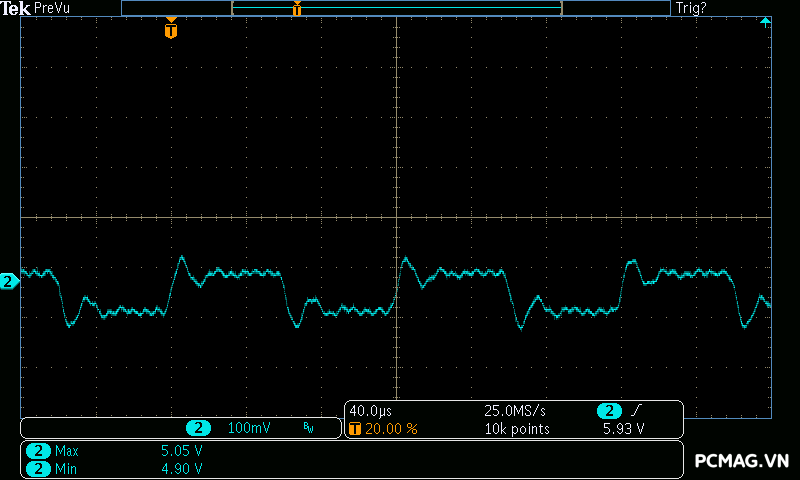Click the orange trigger position T marker
This screenshot has height=480, width=800.
171,30
